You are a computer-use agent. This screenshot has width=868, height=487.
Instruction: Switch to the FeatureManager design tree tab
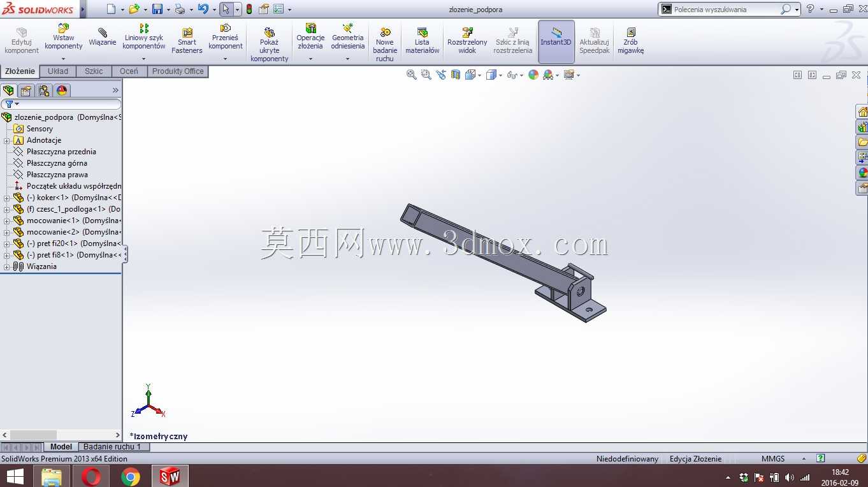(8, 91)
